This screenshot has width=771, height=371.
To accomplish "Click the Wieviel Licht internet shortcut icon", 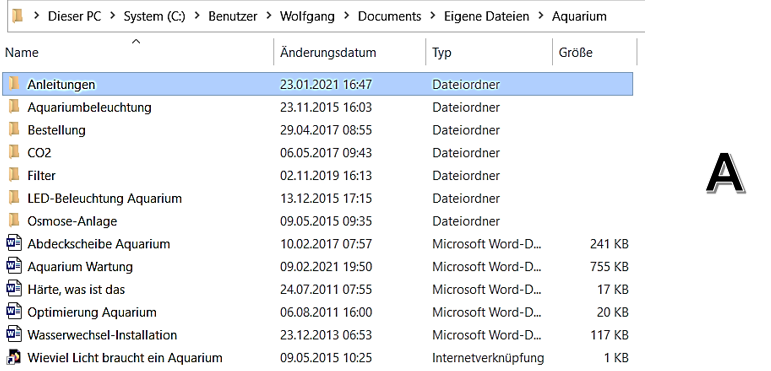I will (14, 357).
